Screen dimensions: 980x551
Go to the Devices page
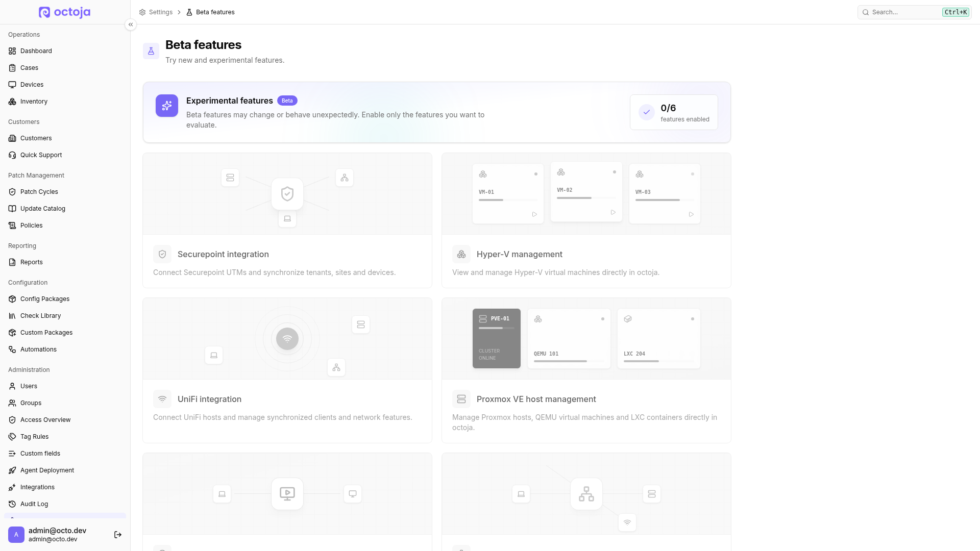click(65, 85)
